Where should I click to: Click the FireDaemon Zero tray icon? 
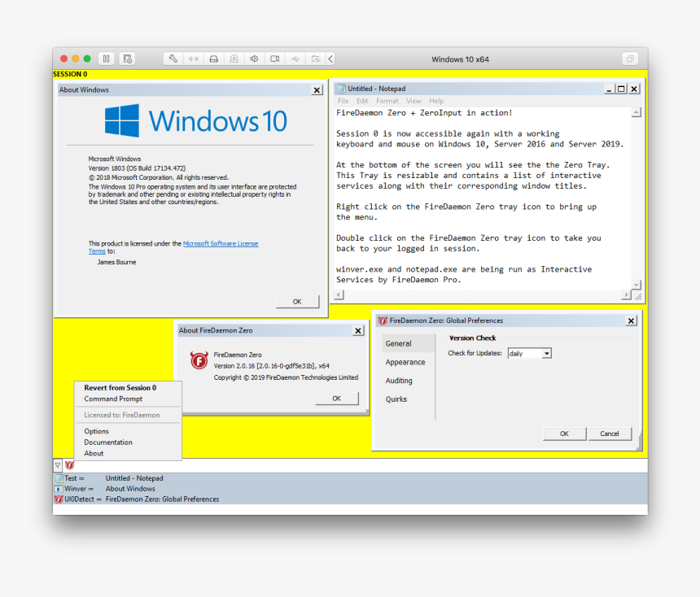(70, 465)
